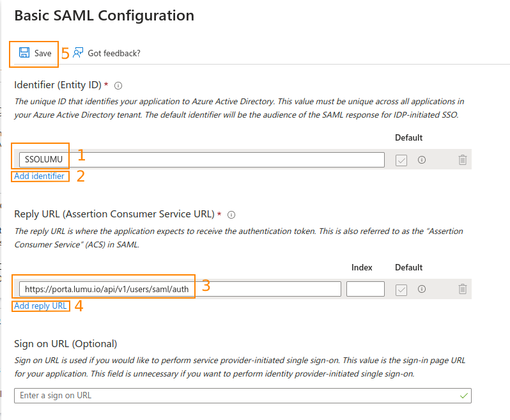Toggle Default checkbox for the reply URL

tap(401, 289)
